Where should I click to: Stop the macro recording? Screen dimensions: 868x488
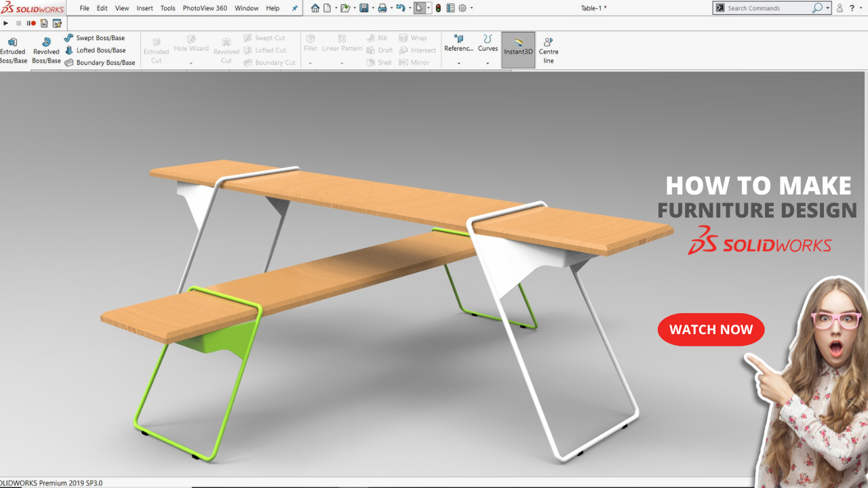[x=19, y=23]
